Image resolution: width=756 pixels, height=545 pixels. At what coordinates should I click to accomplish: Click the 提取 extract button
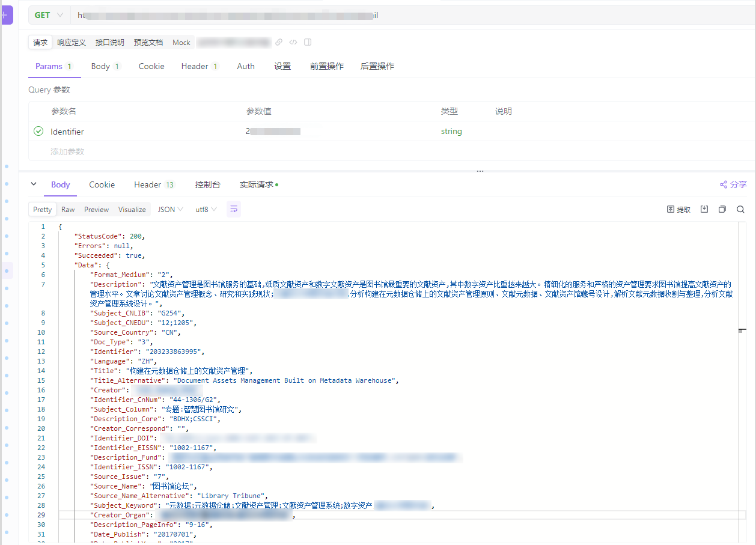point(679,210)
